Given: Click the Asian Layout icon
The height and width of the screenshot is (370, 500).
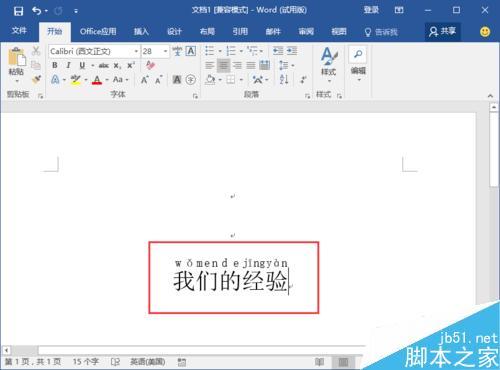Looking at the screenshot, I should 257,80.
